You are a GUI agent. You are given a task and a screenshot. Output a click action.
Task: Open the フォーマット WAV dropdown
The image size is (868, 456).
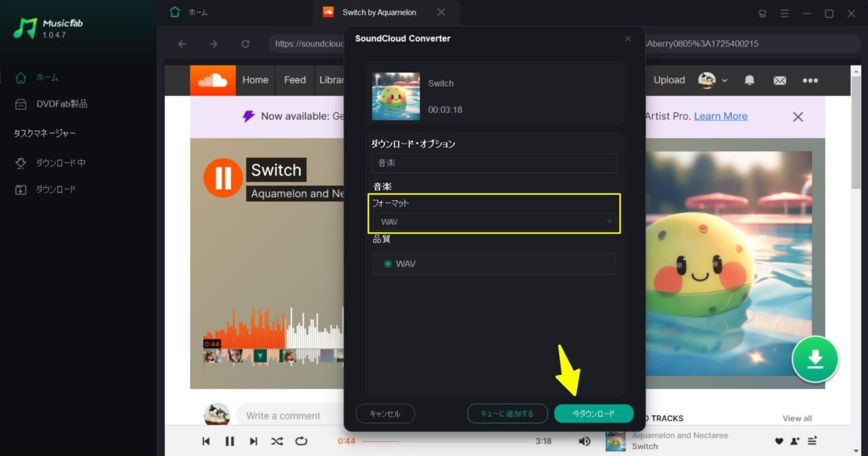[x=494, y=222]
